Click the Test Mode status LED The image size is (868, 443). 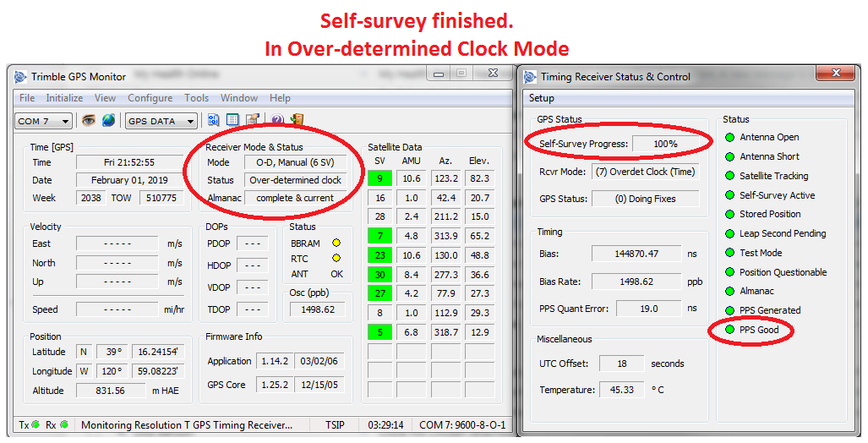click(729, 253)
